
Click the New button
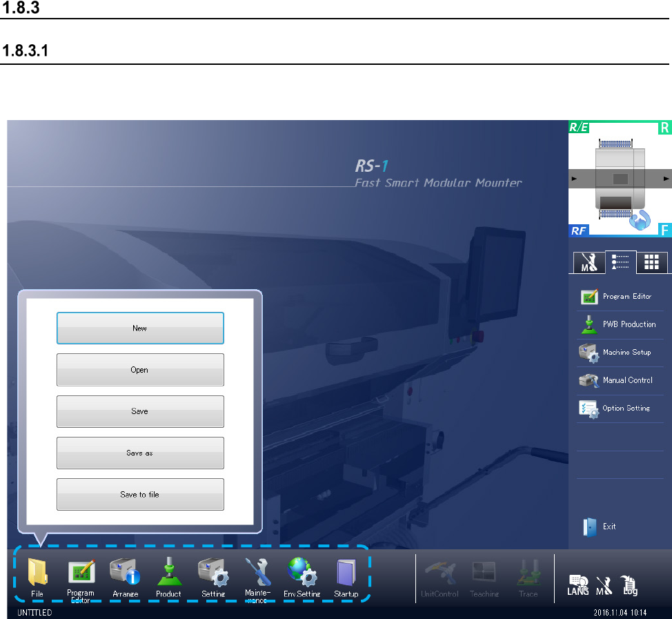(140, 328)
